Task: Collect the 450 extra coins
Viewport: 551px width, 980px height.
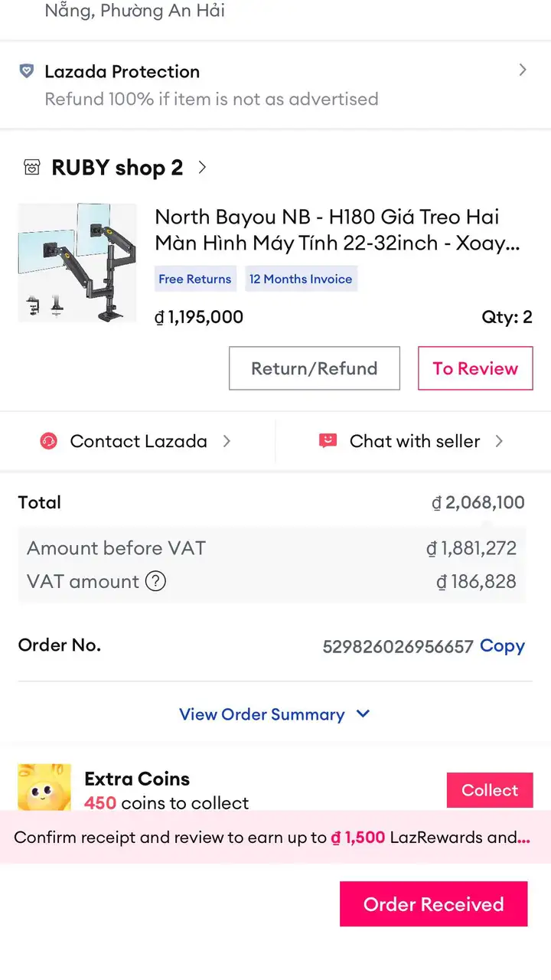Action: (490, 790)
